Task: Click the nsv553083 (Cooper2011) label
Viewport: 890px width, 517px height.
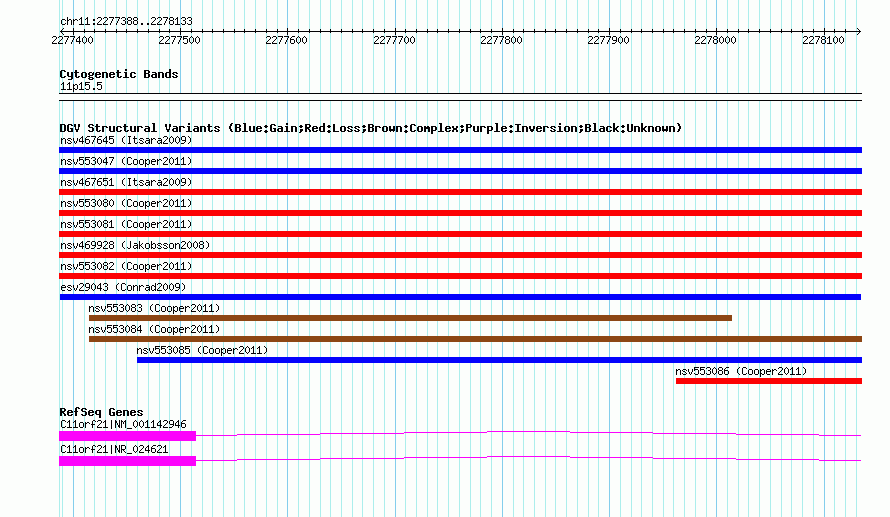Action: [x=154, y=308]
